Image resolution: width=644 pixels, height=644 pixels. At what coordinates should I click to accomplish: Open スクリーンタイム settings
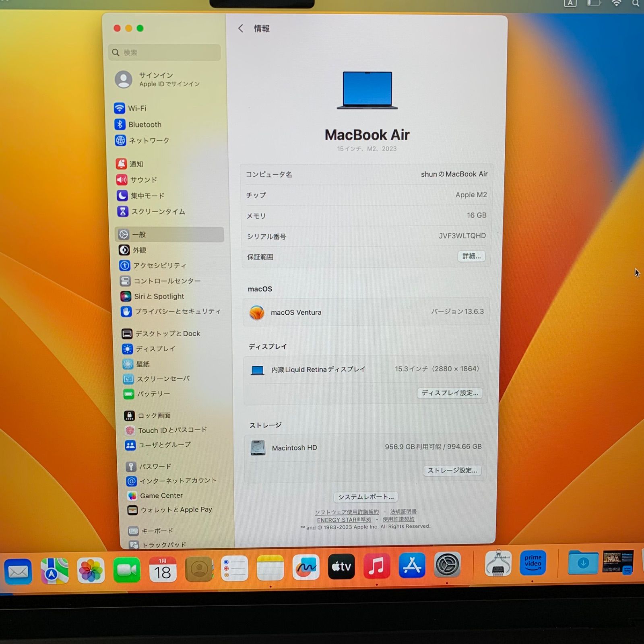pos(151,211)
